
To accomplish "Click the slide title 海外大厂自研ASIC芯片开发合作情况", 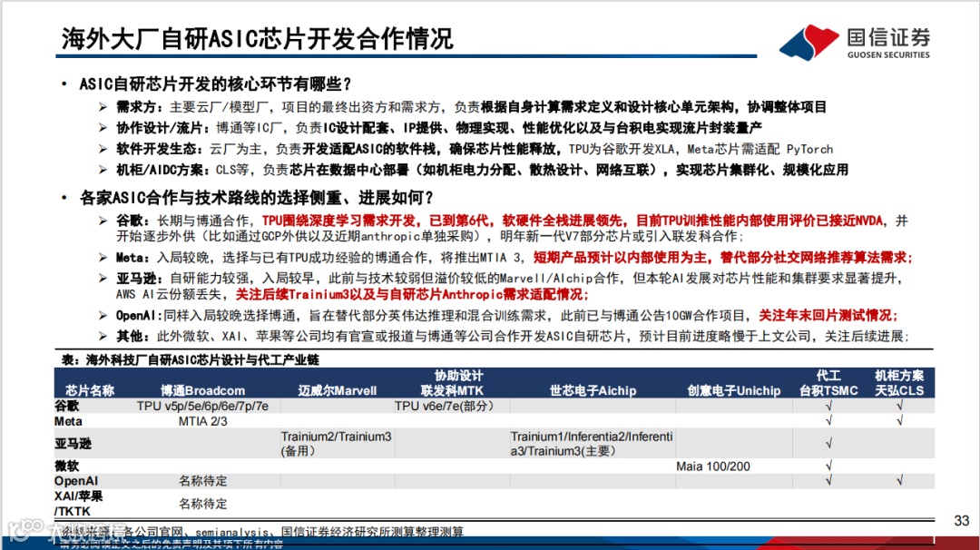I will (257, 39).
